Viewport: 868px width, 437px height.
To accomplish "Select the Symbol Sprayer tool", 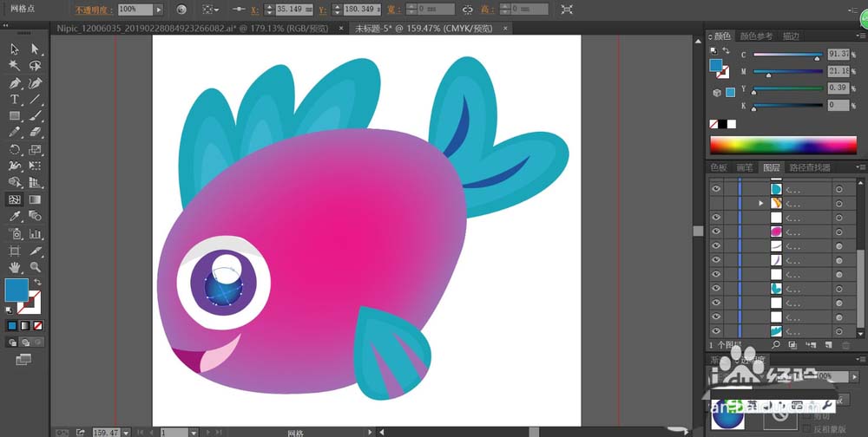I will (15, 233).
